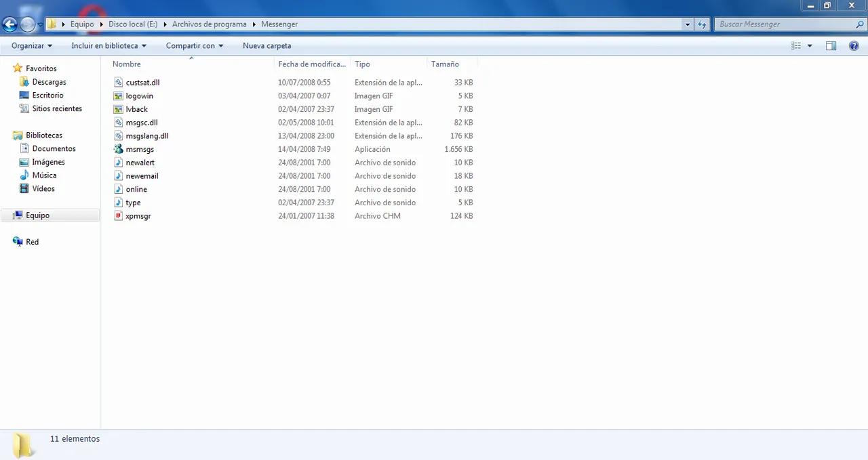The height and width of the screenshot is (460, 868).
Task: Click the Archivo CHM type text
Action: click(x=377, y=216)
